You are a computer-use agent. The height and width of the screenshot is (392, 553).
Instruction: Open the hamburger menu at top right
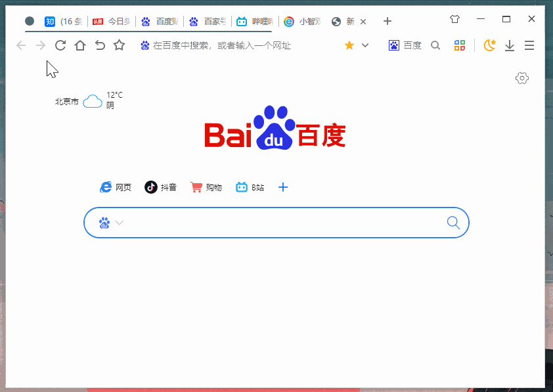tap(529, 45)
